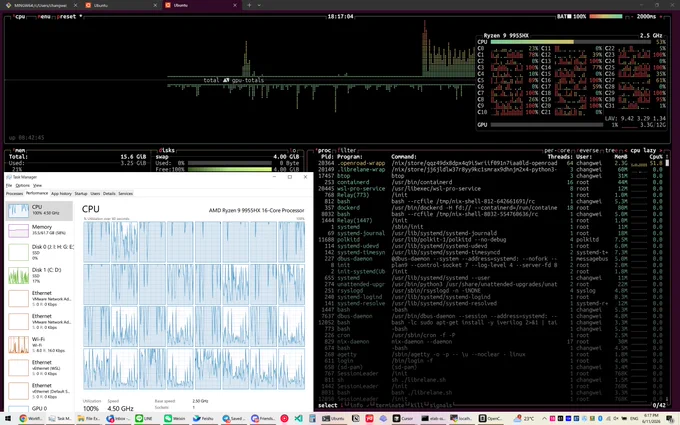Open the terminal tab dropdown arrow
The height and width of the screenshot is (425, 680).
pos(259,5)
